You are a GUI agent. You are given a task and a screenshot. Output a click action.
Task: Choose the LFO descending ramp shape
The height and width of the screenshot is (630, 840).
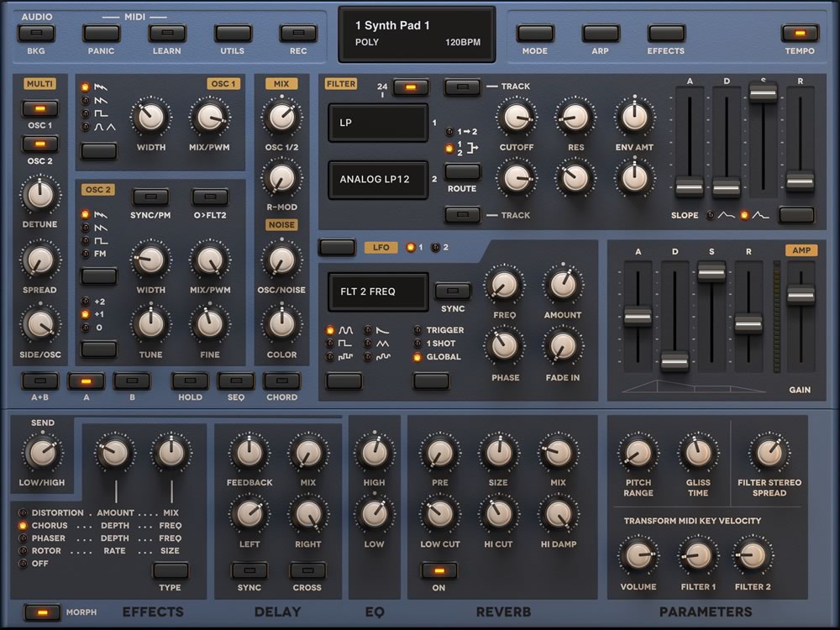pyautogui.click(x=383, y=330)
